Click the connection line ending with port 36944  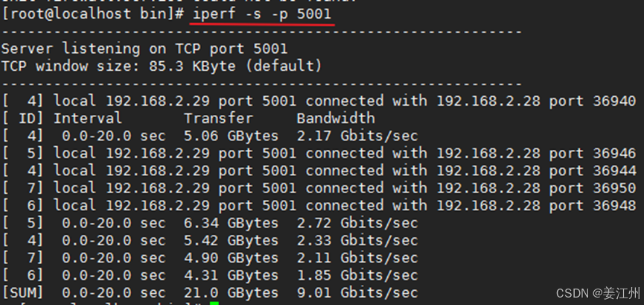pos(319,171)
